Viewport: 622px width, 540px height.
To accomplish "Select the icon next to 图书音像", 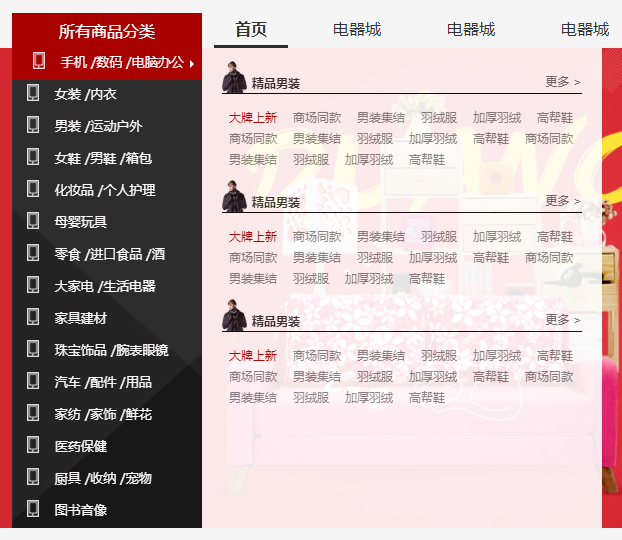I will tap(33, 510).
